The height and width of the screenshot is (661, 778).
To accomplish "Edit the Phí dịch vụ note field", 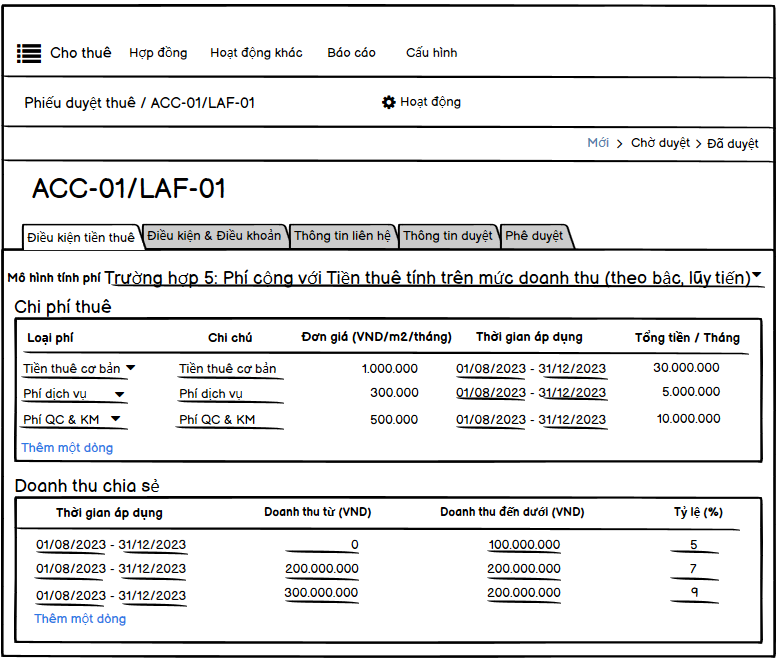I will [x=230, y=394].
